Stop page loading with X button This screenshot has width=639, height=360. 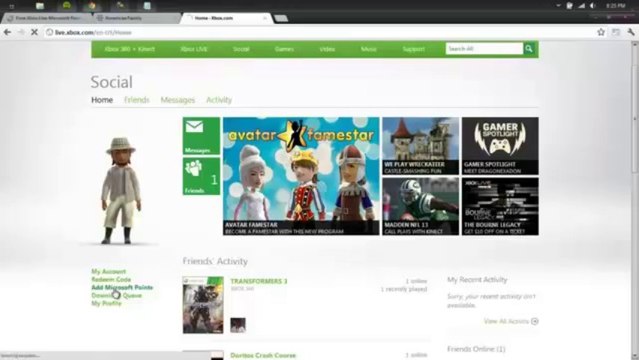point(34,32)
